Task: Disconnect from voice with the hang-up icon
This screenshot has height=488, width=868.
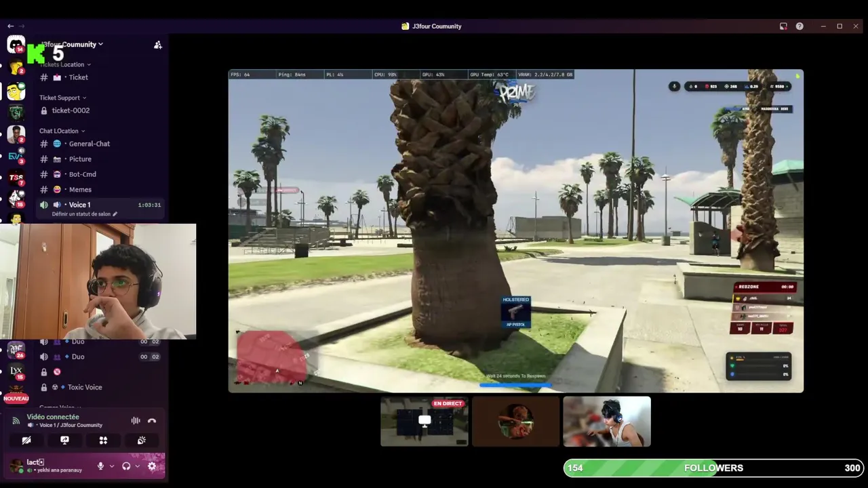Action: 152,421
